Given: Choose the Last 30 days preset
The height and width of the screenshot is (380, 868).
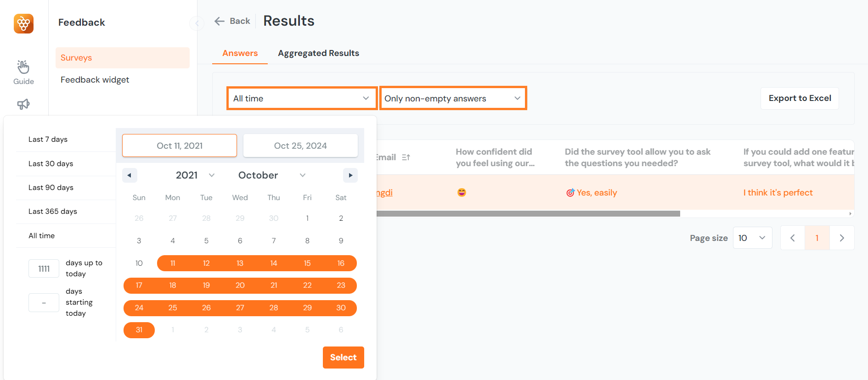Looking at the screenshot, I should point(51,164).
